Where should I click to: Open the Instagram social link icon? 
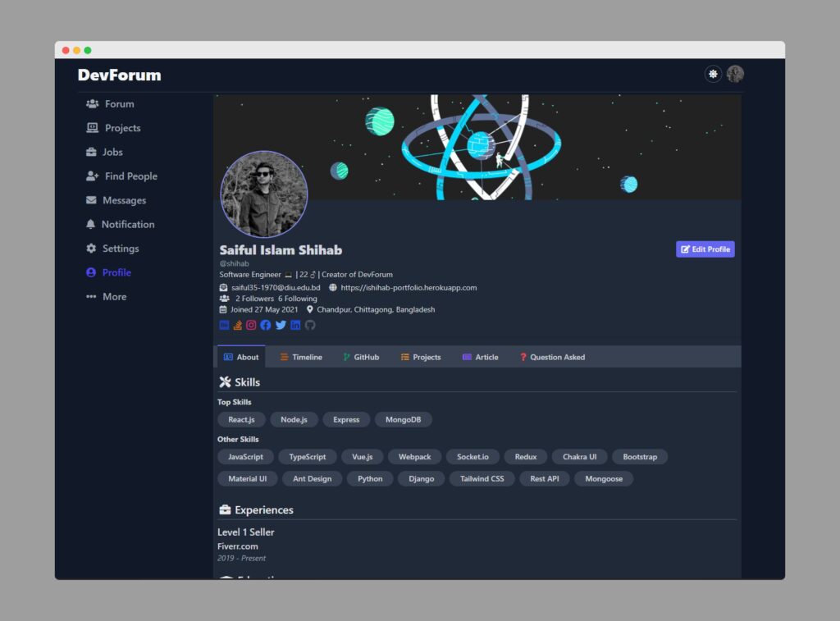click(251, 325)
